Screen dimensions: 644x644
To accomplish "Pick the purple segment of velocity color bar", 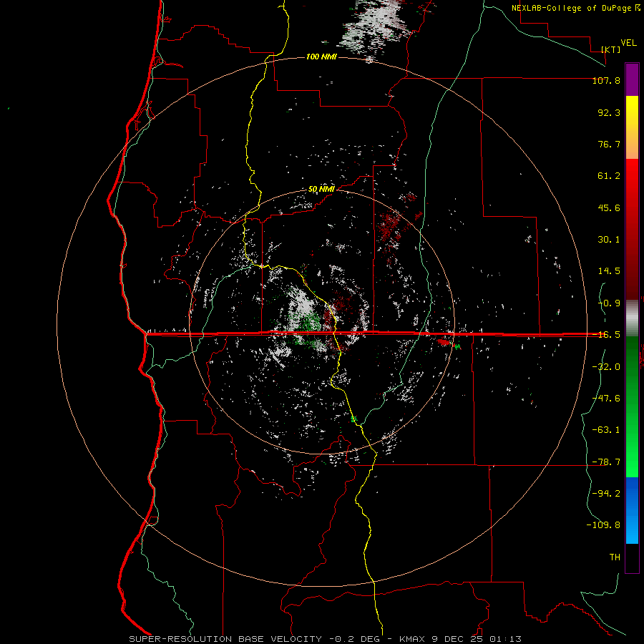I will (632, 80).
